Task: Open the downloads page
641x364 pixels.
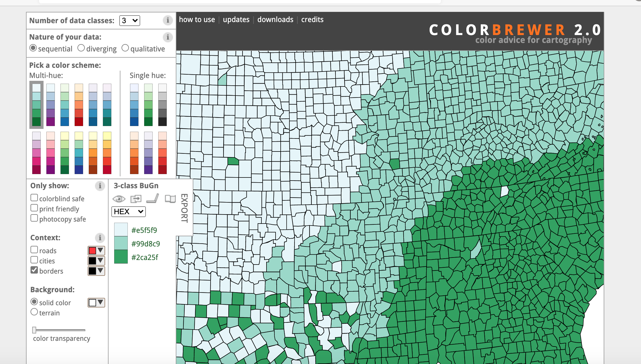Action: pyautogui.click(x=275, y=19)
